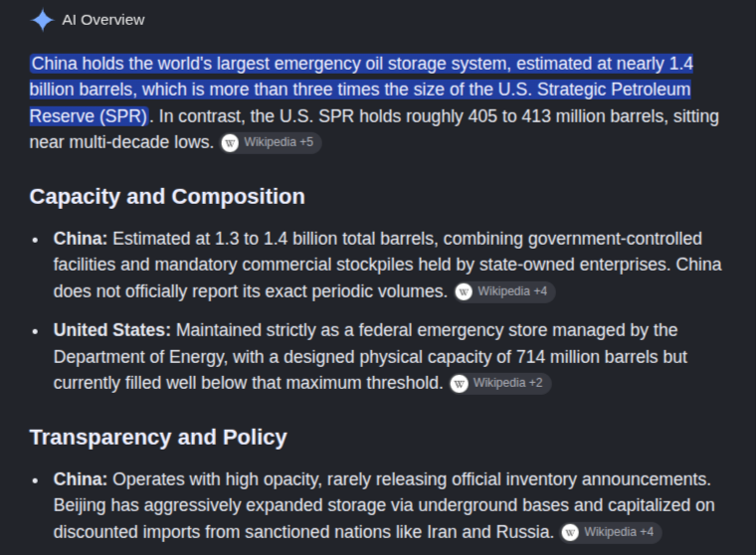The image size is (756, 555).
Task: Click the Wikipedia logo in the +5 citation
Action: click(230, 142)
